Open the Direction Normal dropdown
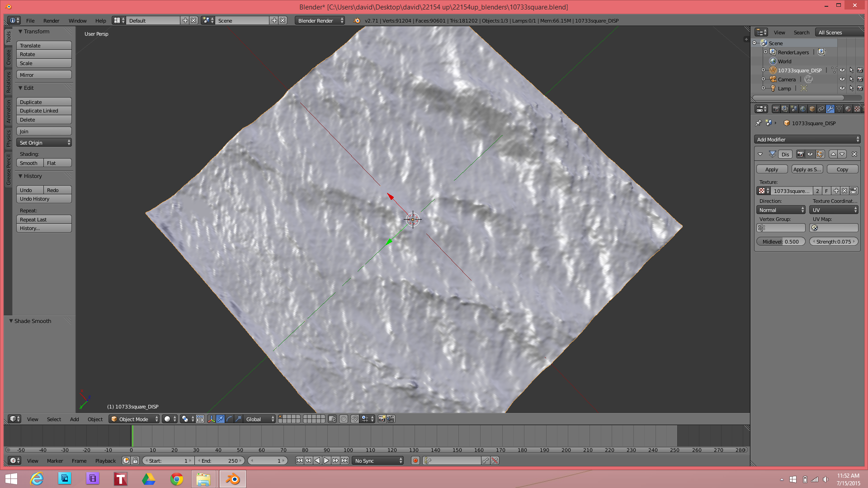868x488 pixels. click(x=781, y=210)
